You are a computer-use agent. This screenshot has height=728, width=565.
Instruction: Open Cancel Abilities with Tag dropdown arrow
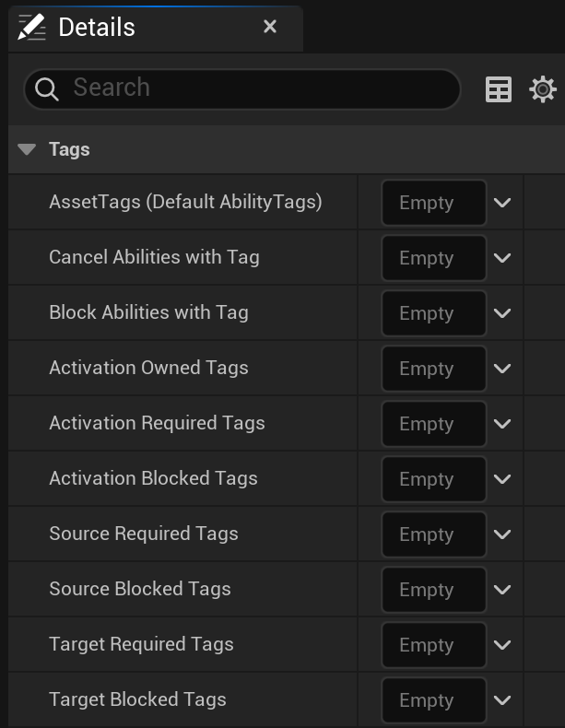click(x=502, y=258)
